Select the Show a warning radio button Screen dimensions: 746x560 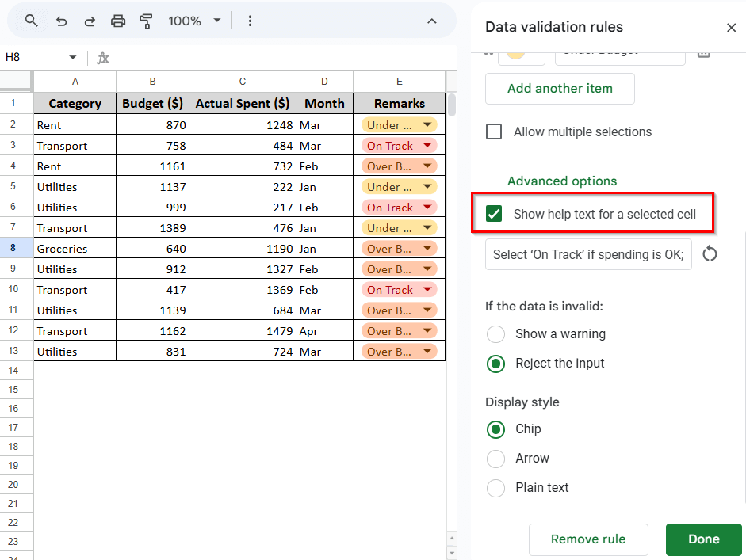pyautogui.click(x=495, y=333)
